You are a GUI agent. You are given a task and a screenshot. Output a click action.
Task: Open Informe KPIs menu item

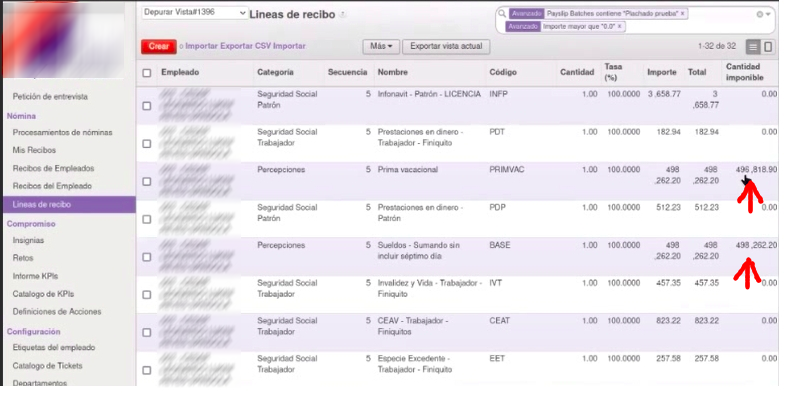tap(35, 276)
